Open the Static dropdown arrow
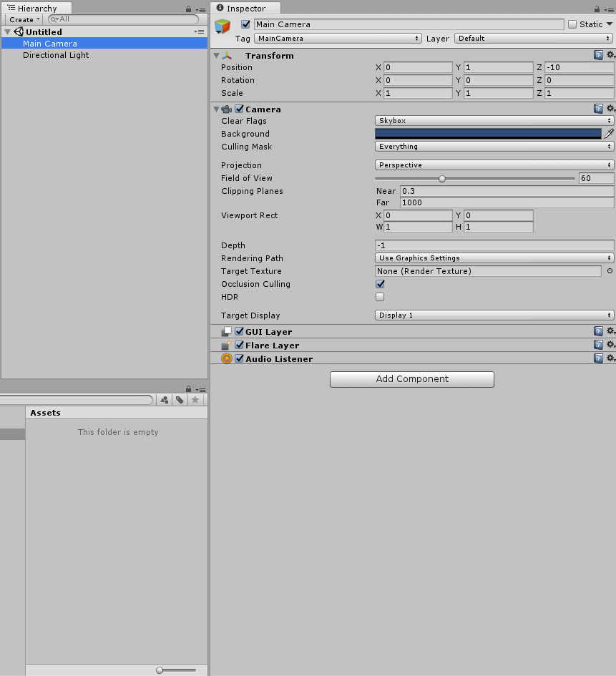This screenshot has height=676, width=616. [610, 24]
